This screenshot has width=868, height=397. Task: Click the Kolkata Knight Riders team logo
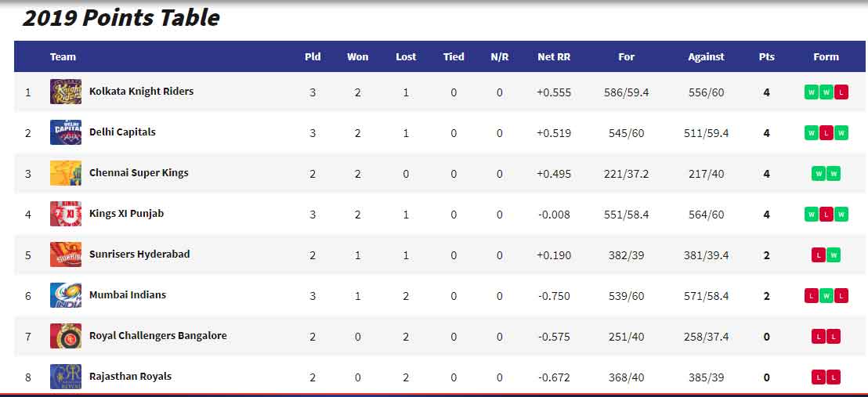tap(66, 92)
